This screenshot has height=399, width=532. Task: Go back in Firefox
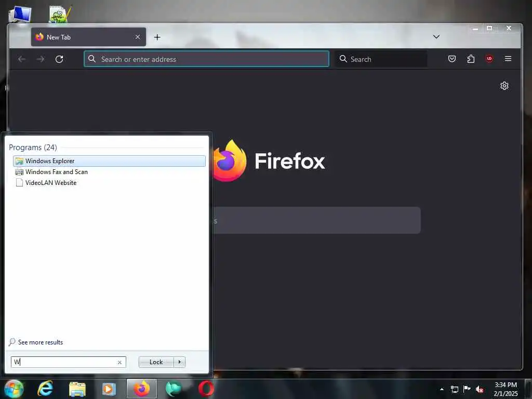pyautogui.click(x=22, y=59)
